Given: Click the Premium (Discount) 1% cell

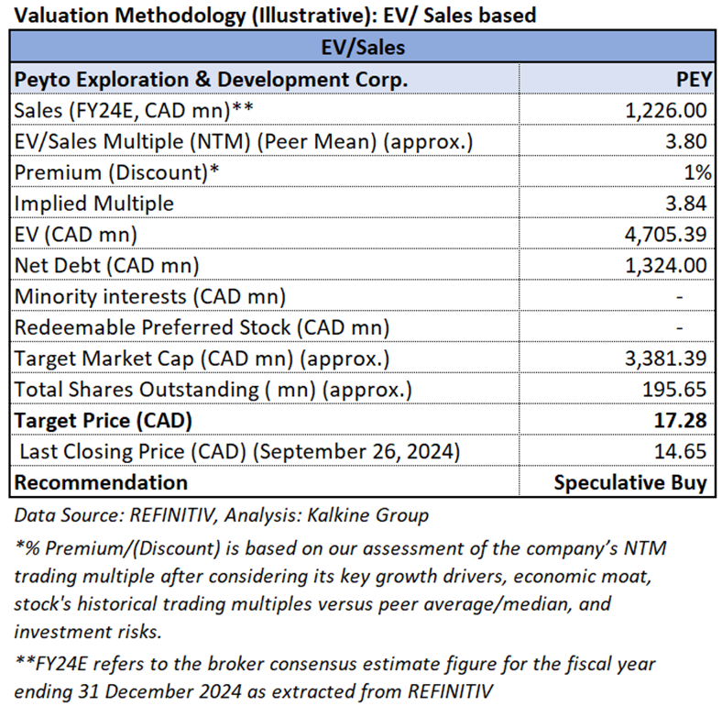Looking at the screenshot, I should tap(696, 172).
